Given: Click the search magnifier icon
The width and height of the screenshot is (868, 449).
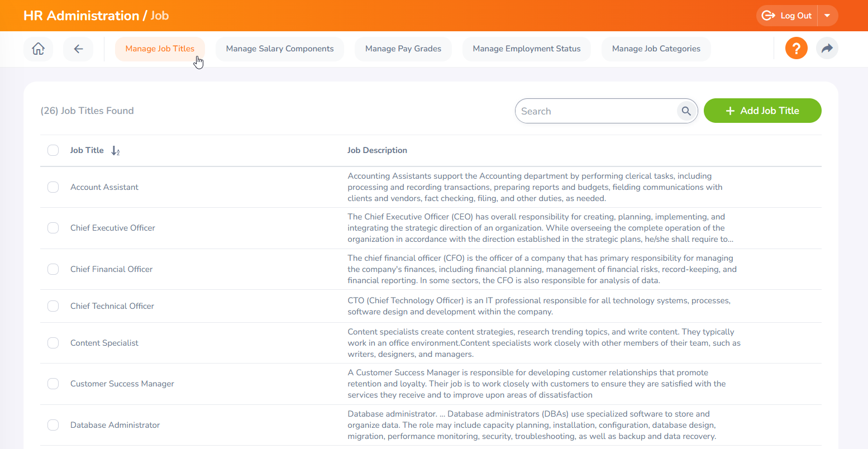Looking at the screenshot, I should pos(686,111).
